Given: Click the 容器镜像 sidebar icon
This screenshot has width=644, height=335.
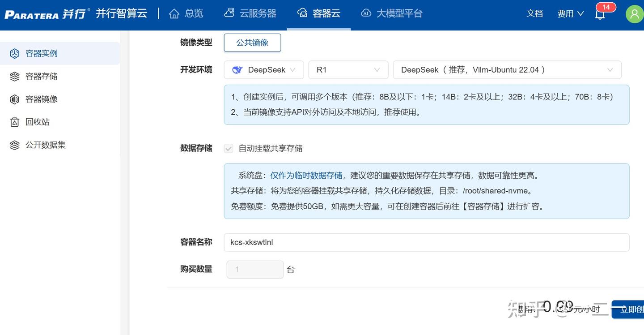Looking at the screenshot, I should coord(15,99).
